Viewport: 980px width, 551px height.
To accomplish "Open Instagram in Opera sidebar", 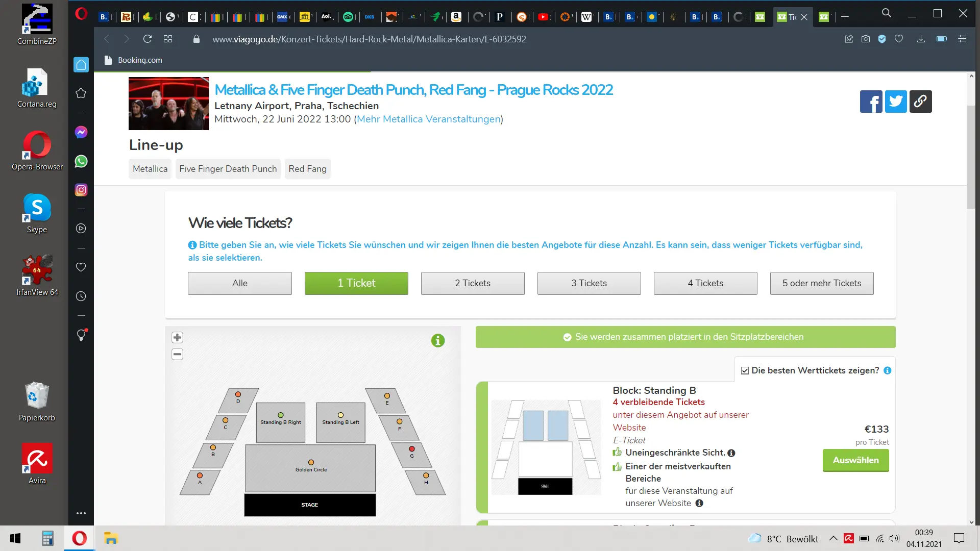I will coord(81,190).
